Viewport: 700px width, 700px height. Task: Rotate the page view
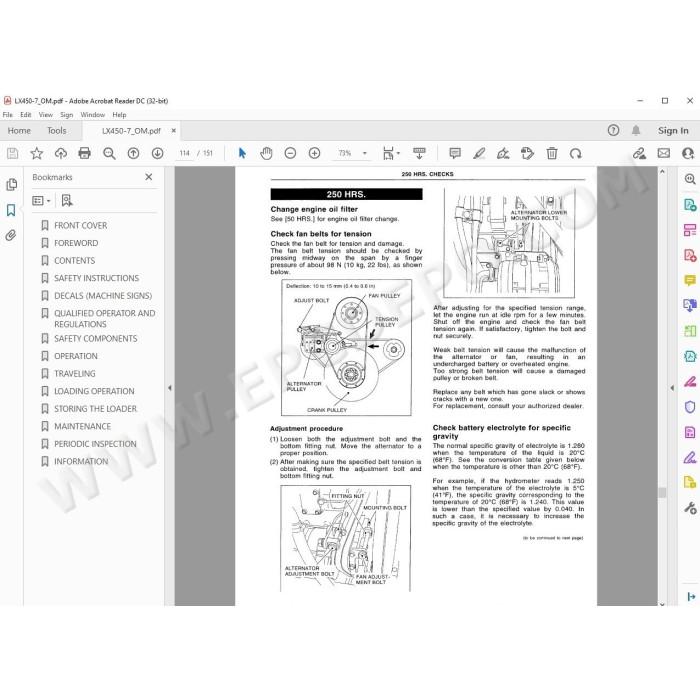coord(575,154)
